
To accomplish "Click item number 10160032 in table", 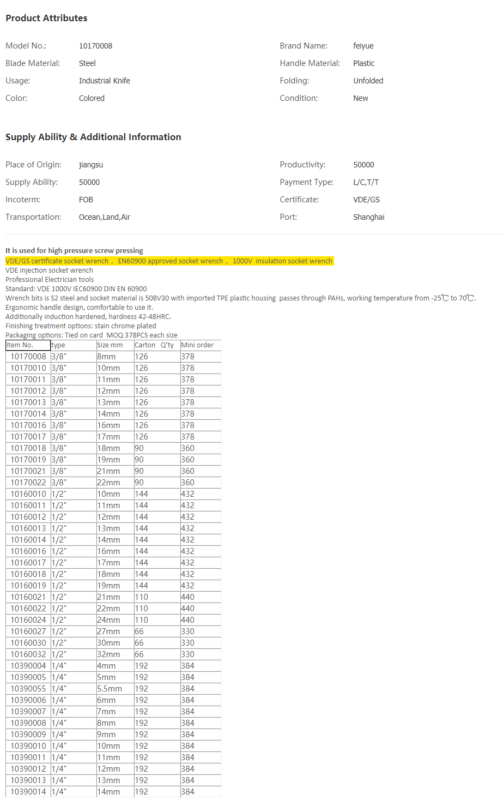I will tap(28, 654).
